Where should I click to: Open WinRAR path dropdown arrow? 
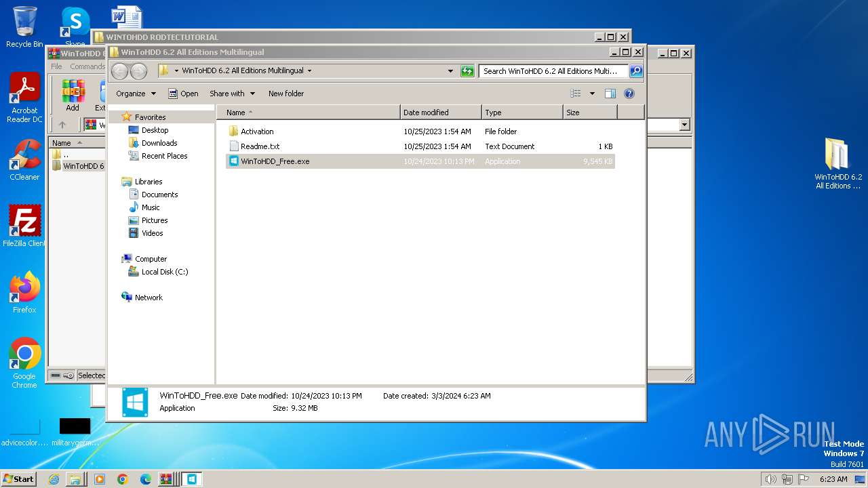684,125
